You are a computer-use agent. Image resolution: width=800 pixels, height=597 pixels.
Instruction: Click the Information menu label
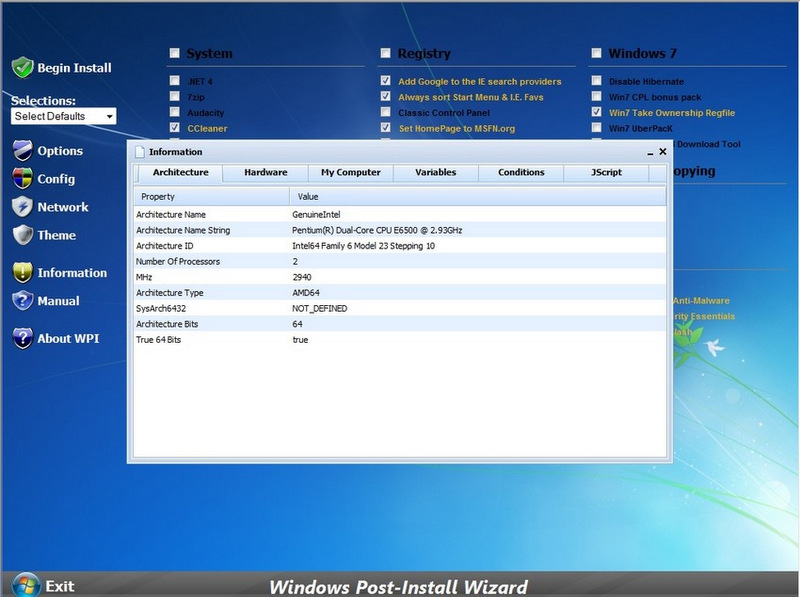click(72, 273)
